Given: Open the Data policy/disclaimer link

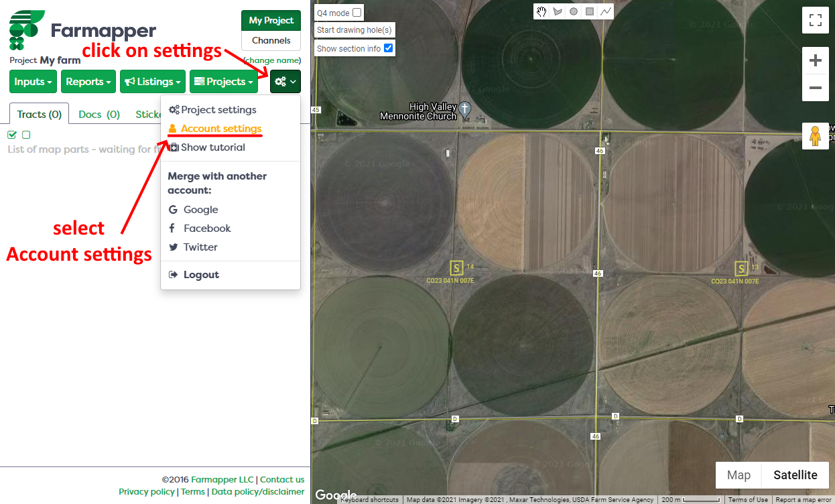Looking at the screenshot, I should pyautogui.click(x=258, y=492).
